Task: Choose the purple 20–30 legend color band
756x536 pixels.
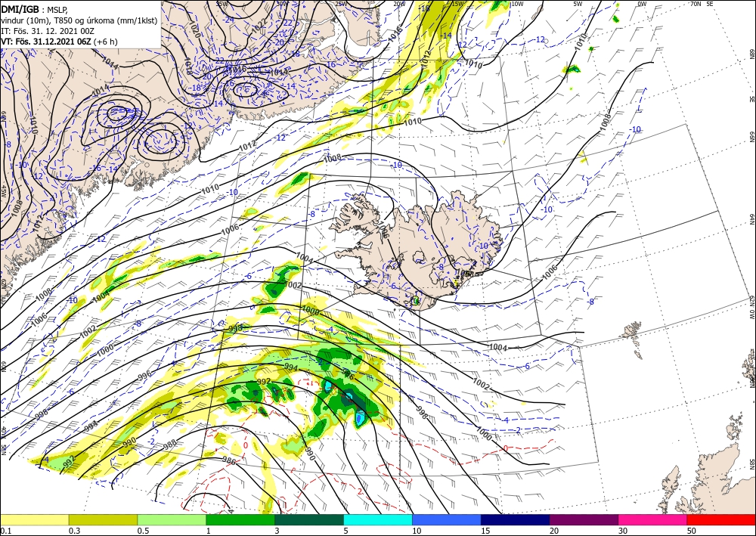Action: point(584,519)
